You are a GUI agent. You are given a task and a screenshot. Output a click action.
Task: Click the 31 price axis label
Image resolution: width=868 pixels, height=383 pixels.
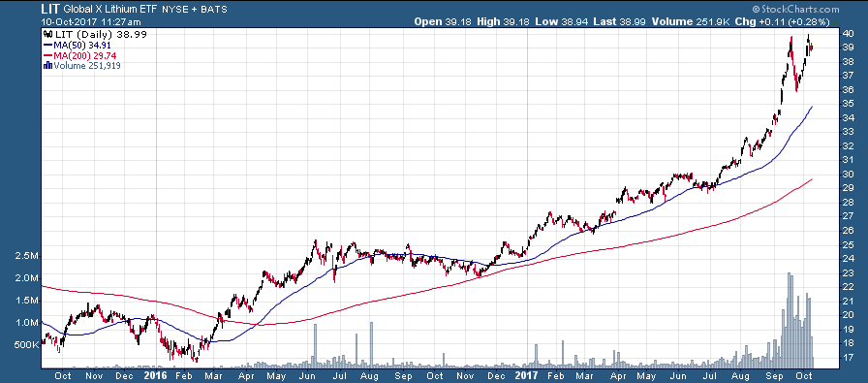pyautogui.click(x=847, y=160)
